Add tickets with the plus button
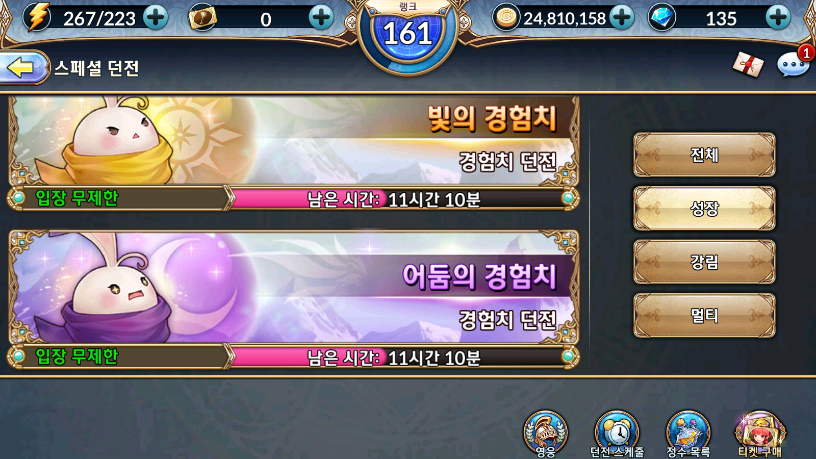This screenshot has height=459, width=816. point(321,18)
